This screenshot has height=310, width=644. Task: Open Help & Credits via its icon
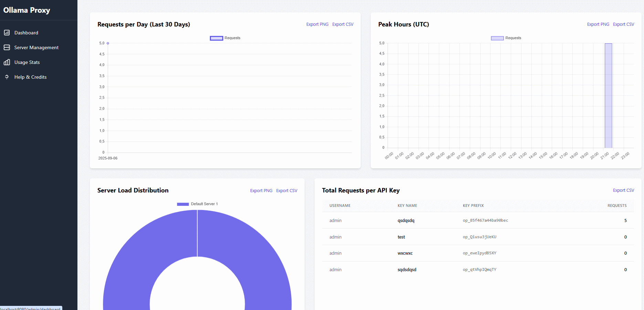[x=7, y=77]
